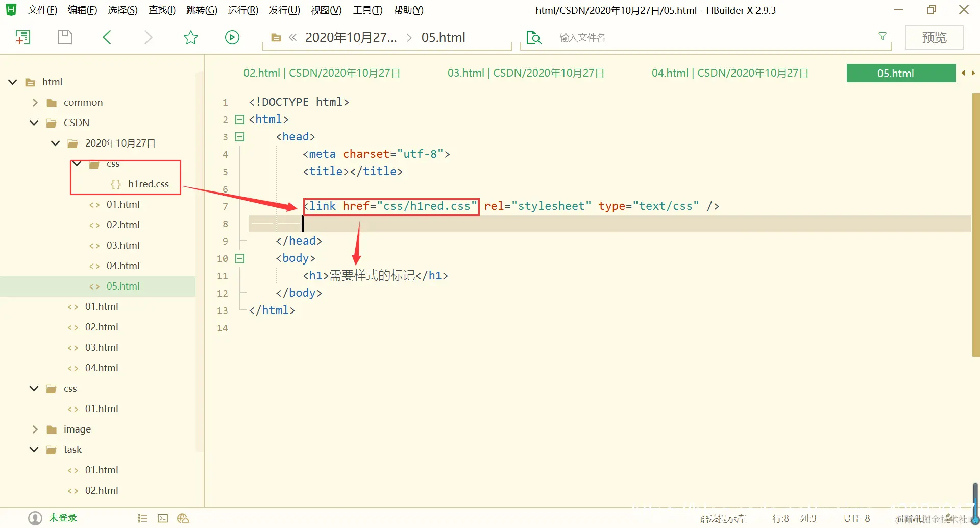Open the 编辑(E) menu

tap(83, 10)
